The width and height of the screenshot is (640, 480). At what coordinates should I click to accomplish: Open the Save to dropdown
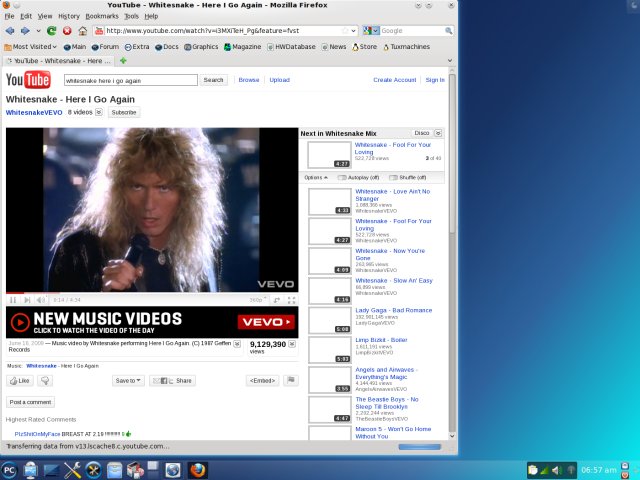click(127, 381)
